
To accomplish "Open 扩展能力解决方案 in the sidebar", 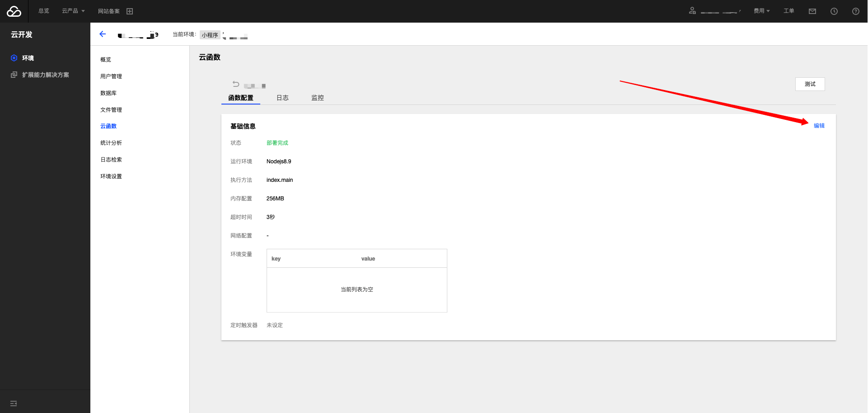I will [45, 75].
